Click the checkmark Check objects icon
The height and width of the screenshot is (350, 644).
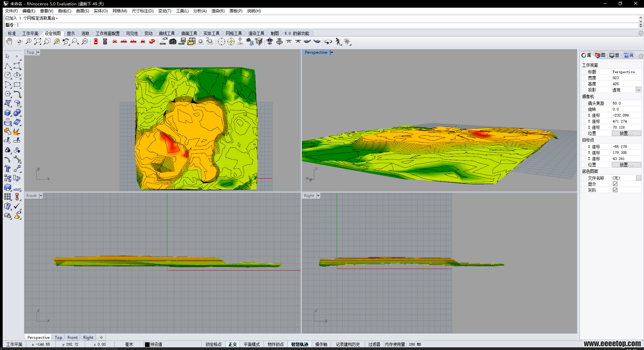pos(17,206)
